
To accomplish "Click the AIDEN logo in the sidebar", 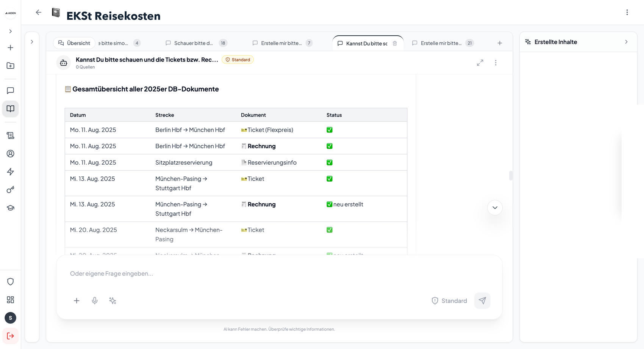I will [x=10, y=13].
